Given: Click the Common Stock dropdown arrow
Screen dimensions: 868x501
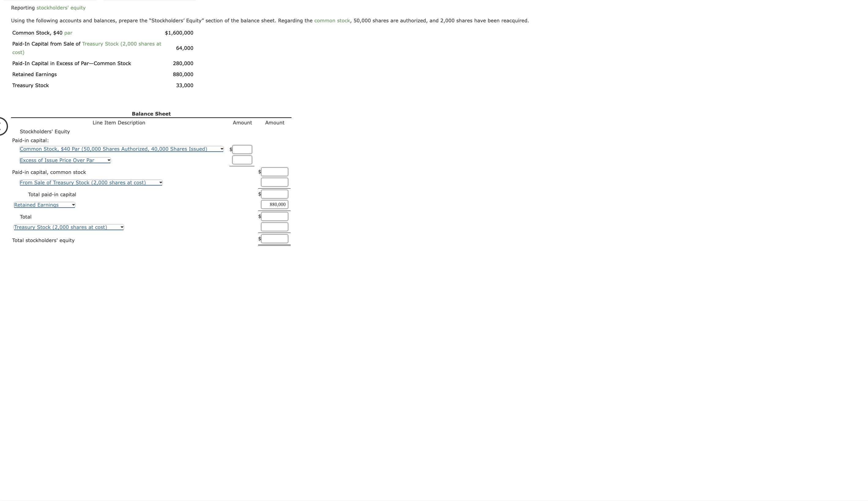Looking at the screenshot, I should (221, 149).
